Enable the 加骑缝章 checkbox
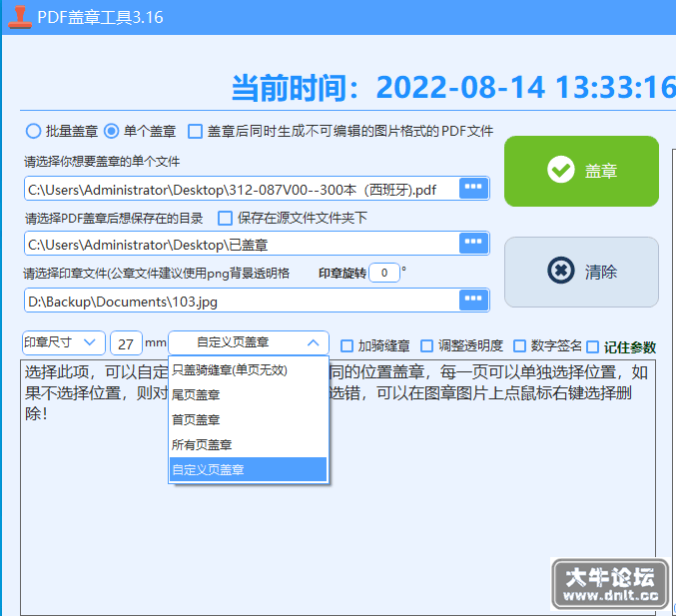This screenshot has width=676, height=616. pos(347,346)
